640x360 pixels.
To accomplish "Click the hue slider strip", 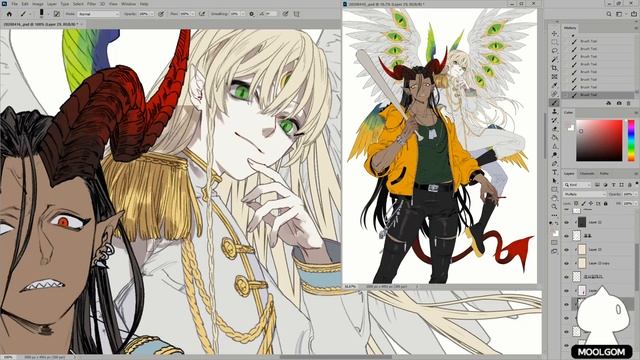I will [631, 140].
